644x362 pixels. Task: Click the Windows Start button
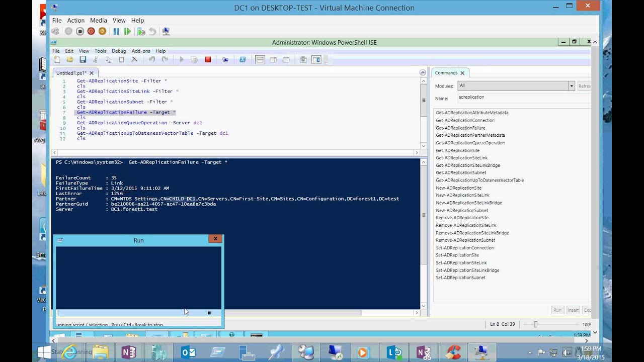(44, 351)
